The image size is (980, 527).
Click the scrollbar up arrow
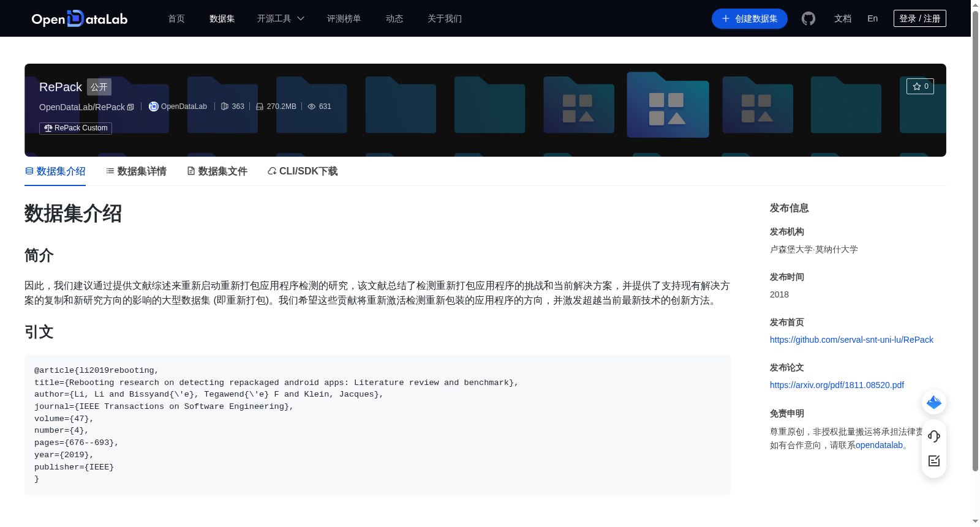[975, 5]
